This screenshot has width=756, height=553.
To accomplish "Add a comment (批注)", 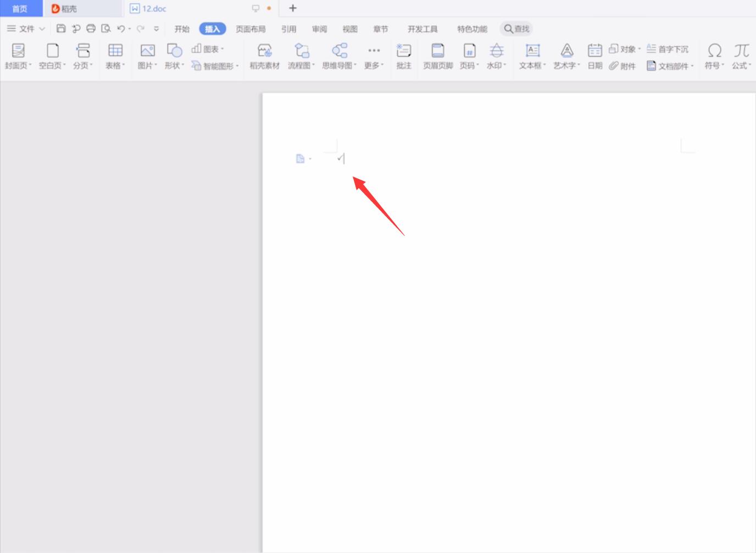I will (x=404, y=57).
